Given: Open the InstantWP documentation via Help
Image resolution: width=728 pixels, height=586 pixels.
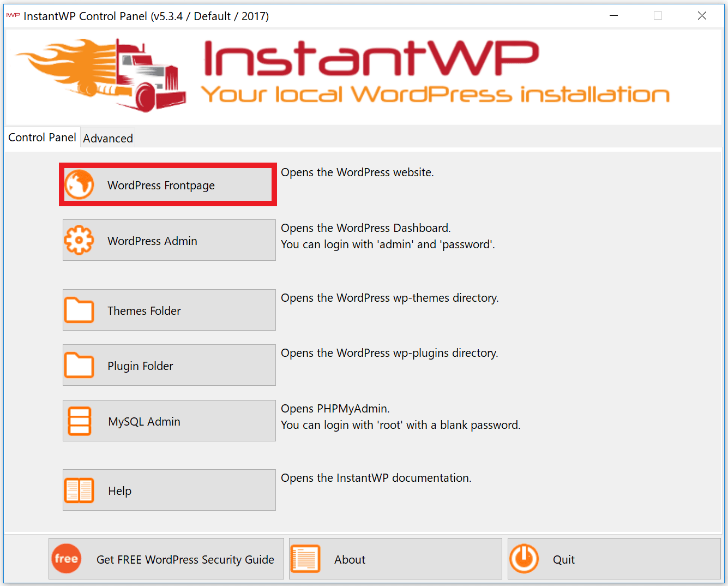Looking at the screenshot, I should [x=169, y=490].
